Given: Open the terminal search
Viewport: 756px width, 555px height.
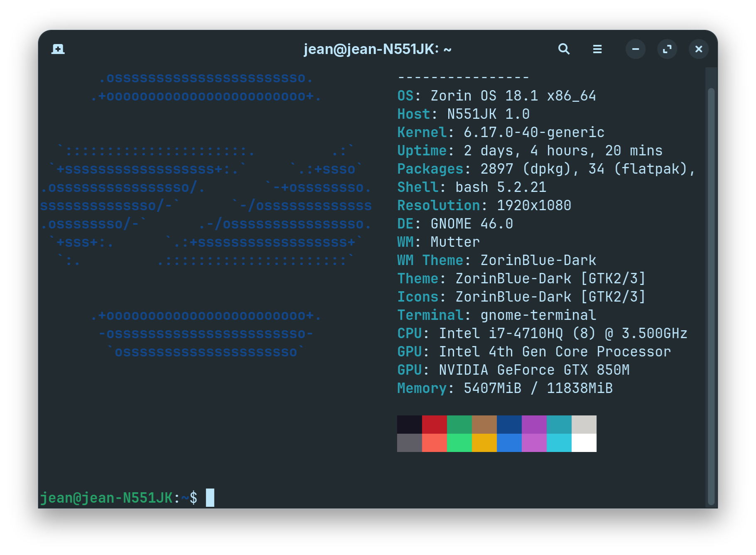Looking at the screenshot, I should (564, 49).
